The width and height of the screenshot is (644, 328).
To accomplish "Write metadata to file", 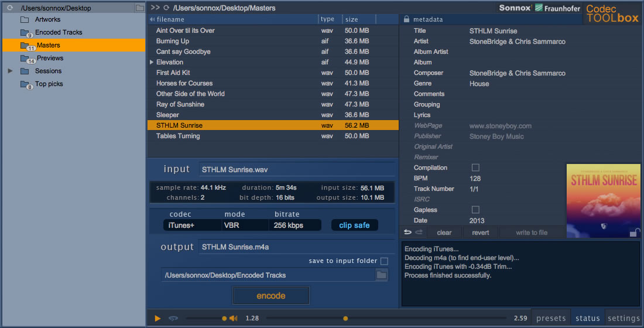I will [532, 233].
